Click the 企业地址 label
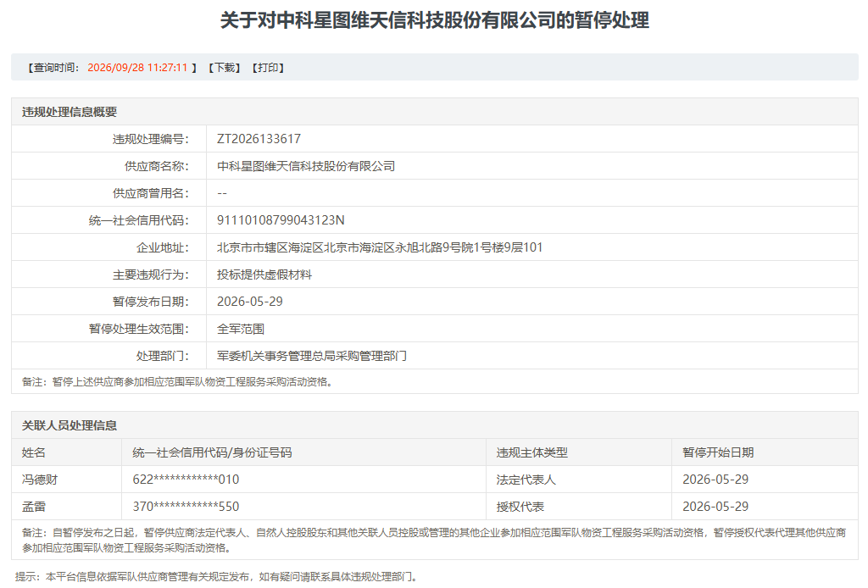 163,247
